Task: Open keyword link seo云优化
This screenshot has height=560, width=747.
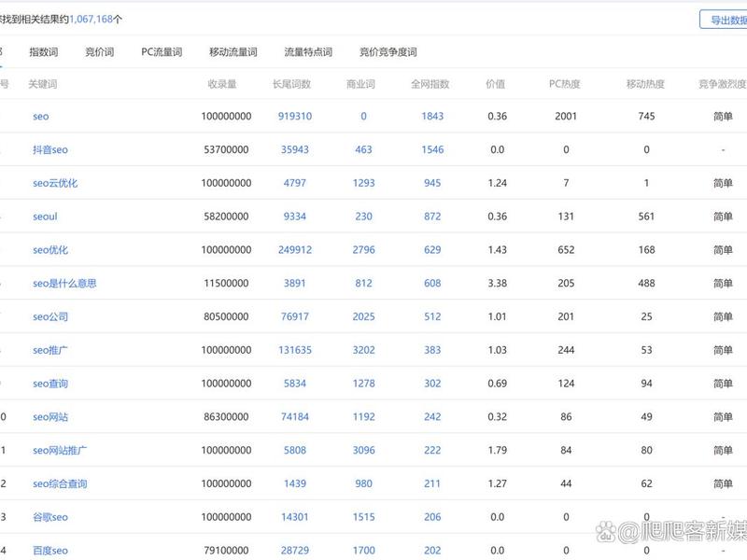Action: [x=55, y=183]
